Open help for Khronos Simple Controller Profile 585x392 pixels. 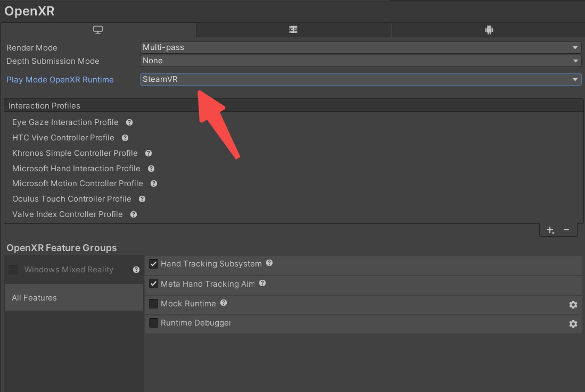149,153
